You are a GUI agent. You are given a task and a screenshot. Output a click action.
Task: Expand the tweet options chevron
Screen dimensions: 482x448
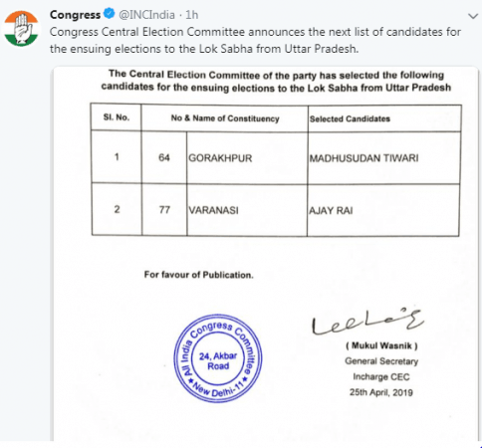[473, 16]
